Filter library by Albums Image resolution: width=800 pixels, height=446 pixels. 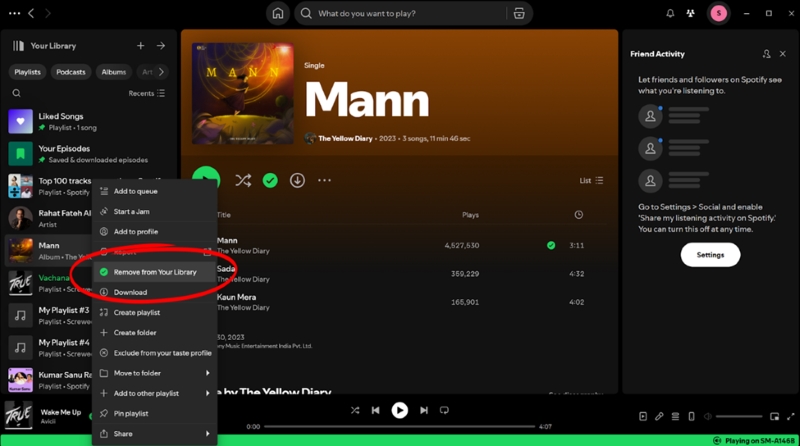point(114,72)
